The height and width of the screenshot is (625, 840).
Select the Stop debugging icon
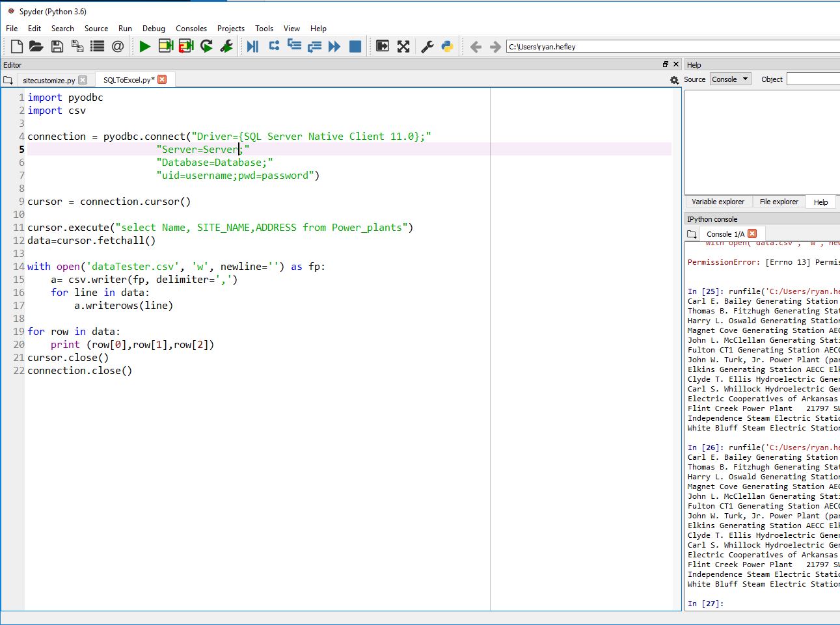(x=355, y=46)
